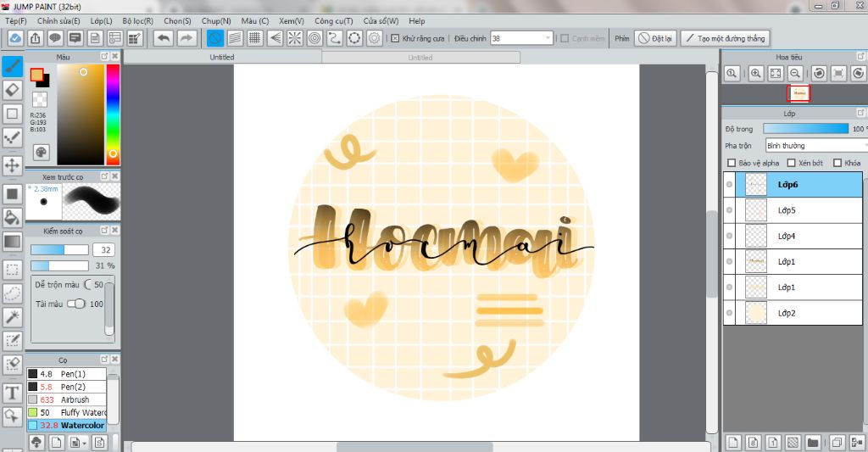Toggle visibility of Lớp5 layer
This screenshot has height=452, width=868.
729,210
